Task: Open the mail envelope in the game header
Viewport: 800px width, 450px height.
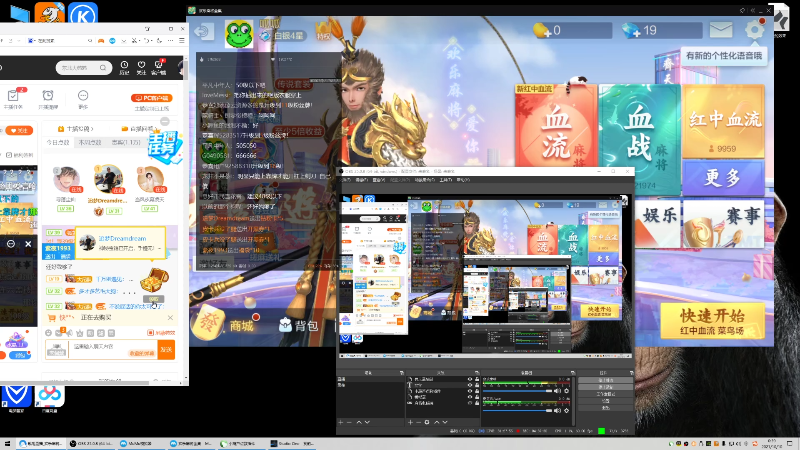Action: pyautogui.click(x=721, y=30)
